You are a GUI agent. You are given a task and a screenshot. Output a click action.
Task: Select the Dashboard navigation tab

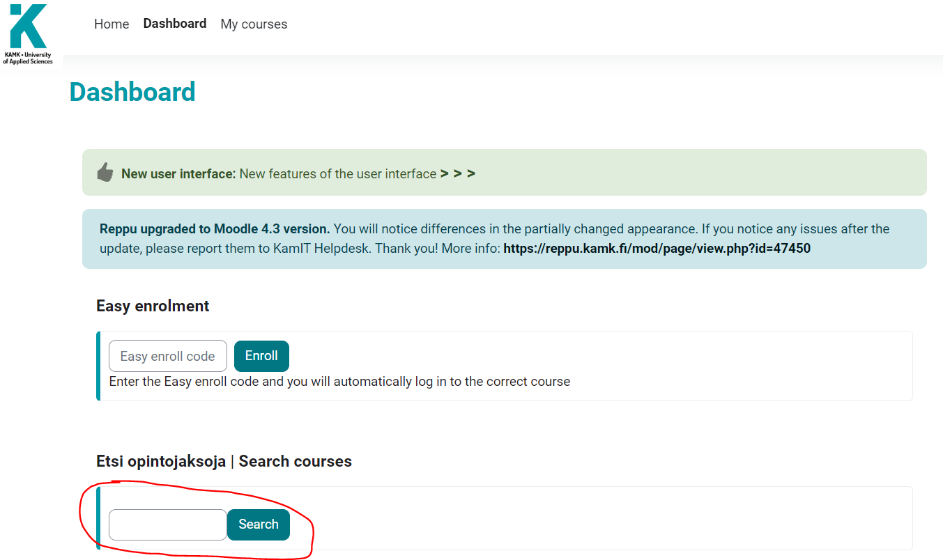pos(175,24)
